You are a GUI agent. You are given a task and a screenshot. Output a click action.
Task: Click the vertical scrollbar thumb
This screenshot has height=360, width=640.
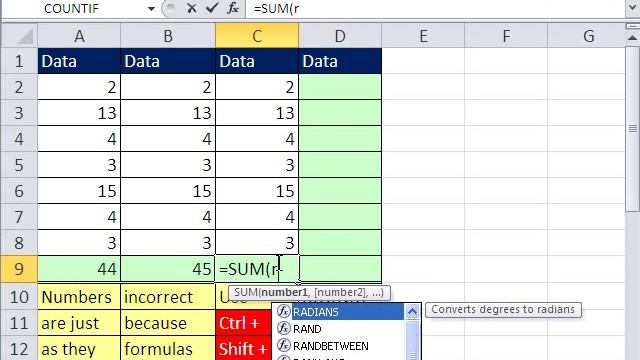[632, 129]
